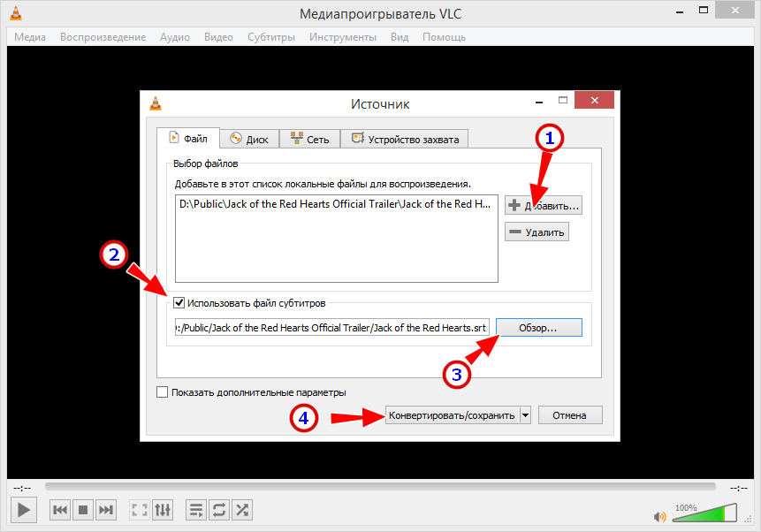Click the playback seek bar
The image size is (761, 532).
[x=380, y=487]
